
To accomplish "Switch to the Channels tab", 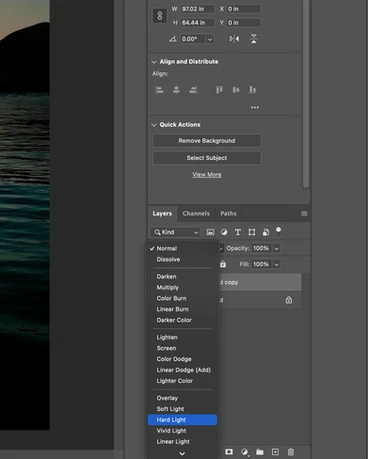I will click(x=196, y=213).
